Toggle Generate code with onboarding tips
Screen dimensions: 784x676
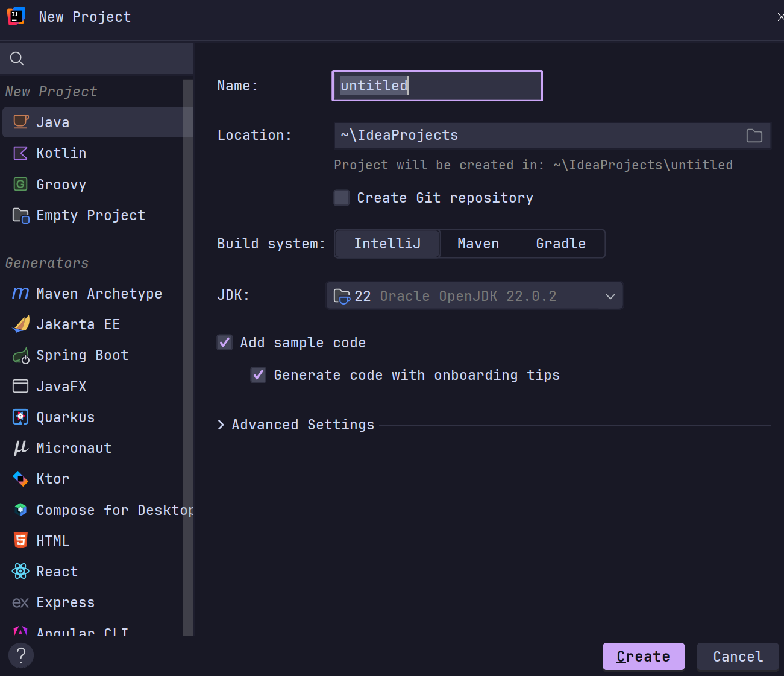coord(259,375)
